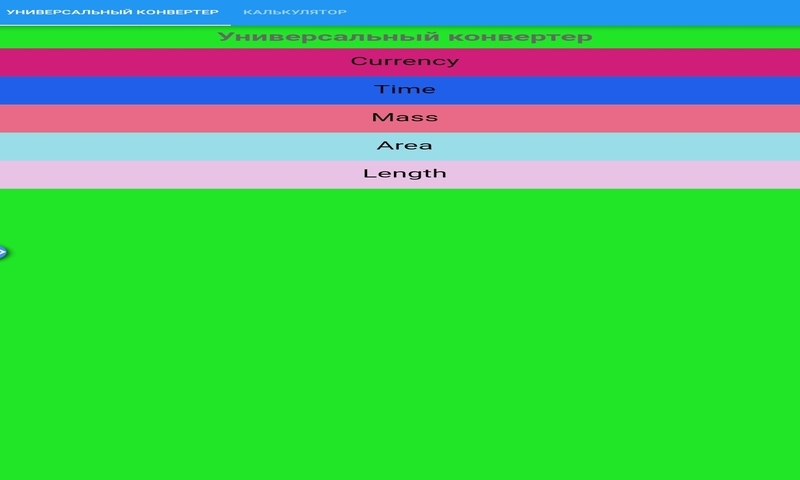Select the Length converter
This screenshot has height=480, width=800.
coord(400,174)
